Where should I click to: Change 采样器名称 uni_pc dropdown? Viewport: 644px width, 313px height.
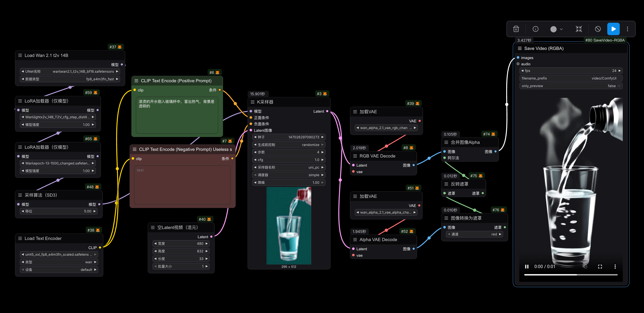click(x=289, y=167)
